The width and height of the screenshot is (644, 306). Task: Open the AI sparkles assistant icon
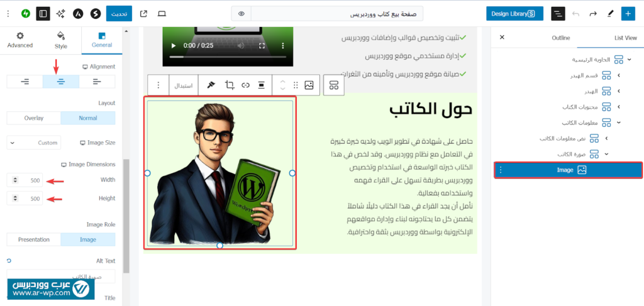click(x=61, y=14)
